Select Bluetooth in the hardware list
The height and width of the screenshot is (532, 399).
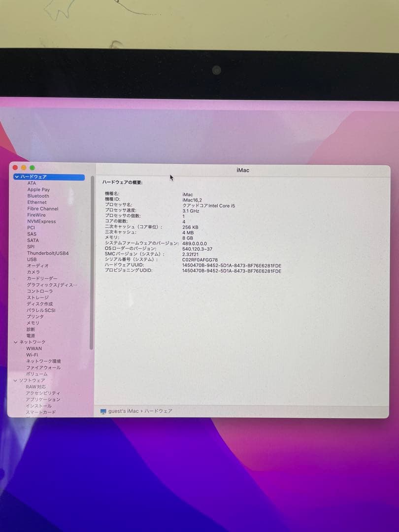pos(37,196)
